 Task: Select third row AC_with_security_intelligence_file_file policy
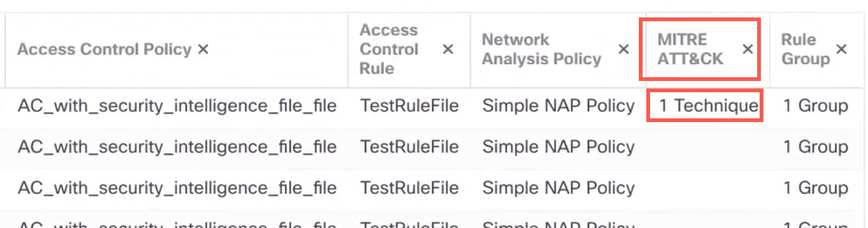tap(177, 188)
